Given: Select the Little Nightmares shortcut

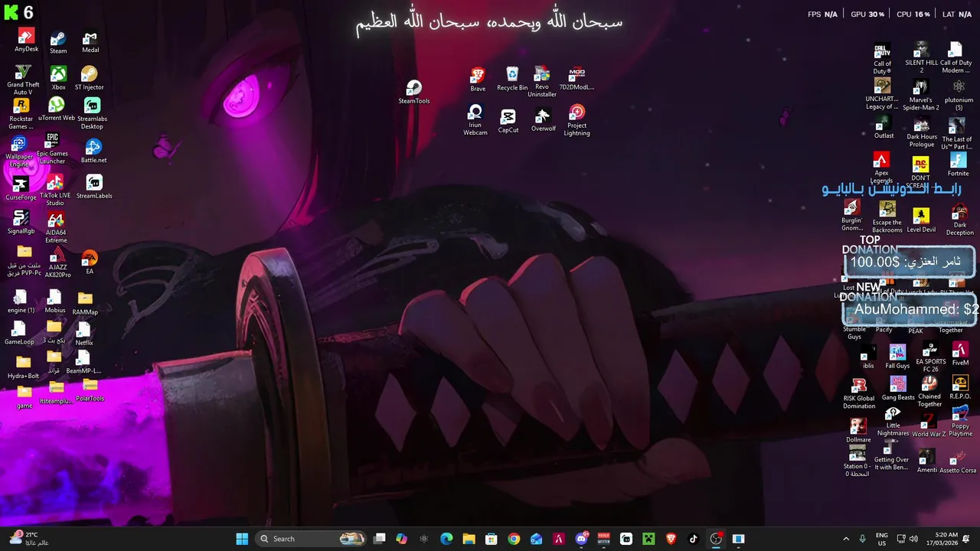Looking at the screenshot, I should [893, 422].
